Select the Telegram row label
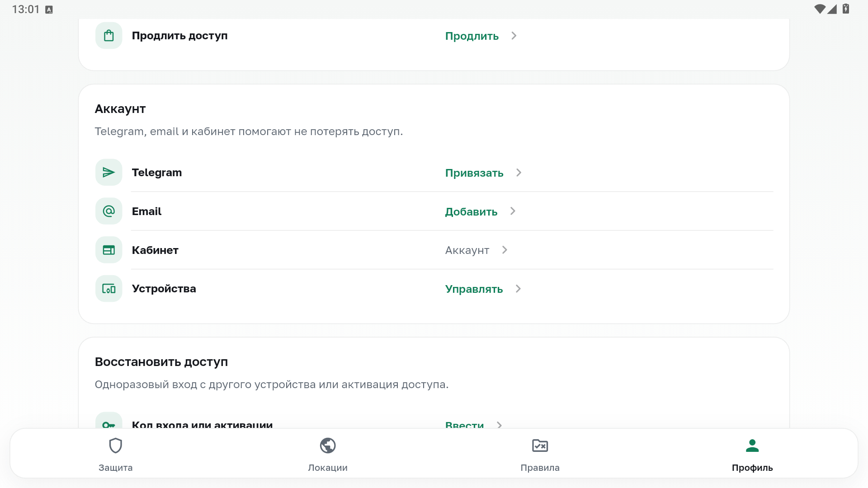 tap(156, 173)
